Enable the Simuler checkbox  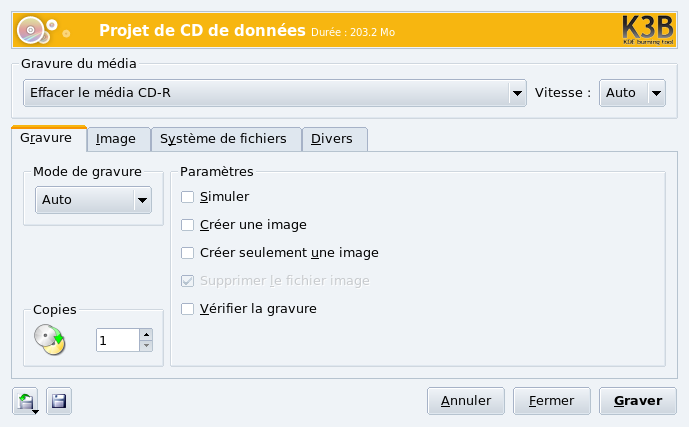click(187, 197)
